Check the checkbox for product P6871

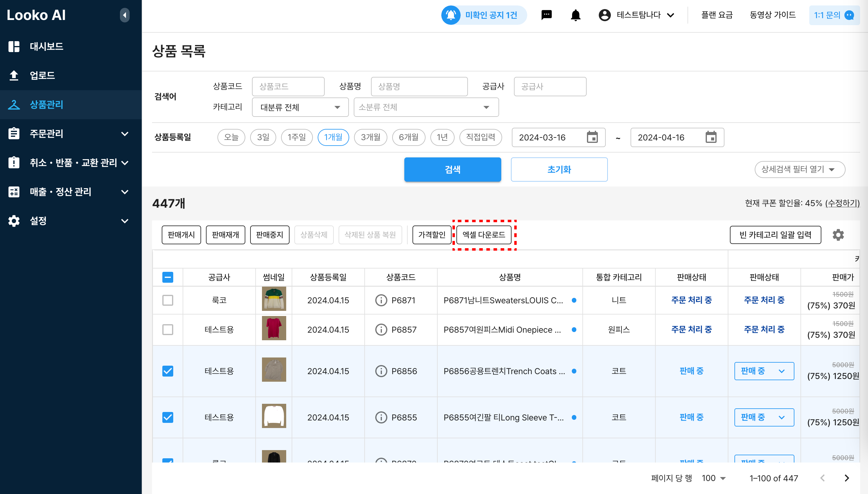coord(168,300)
